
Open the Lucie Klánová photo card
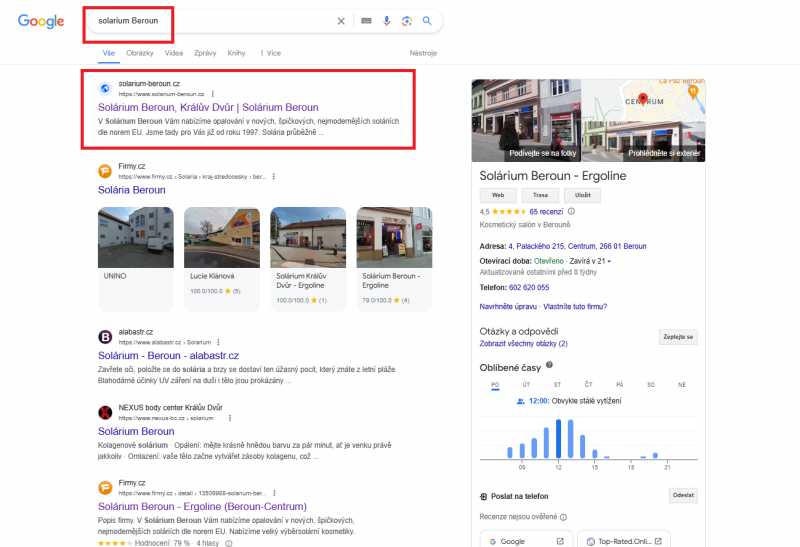[x=222, y=258]
